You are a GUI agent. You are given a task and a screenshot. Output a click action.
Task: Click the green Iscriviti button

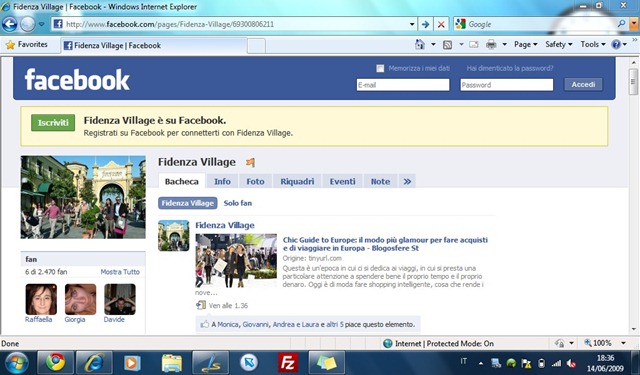coord(53,123)
